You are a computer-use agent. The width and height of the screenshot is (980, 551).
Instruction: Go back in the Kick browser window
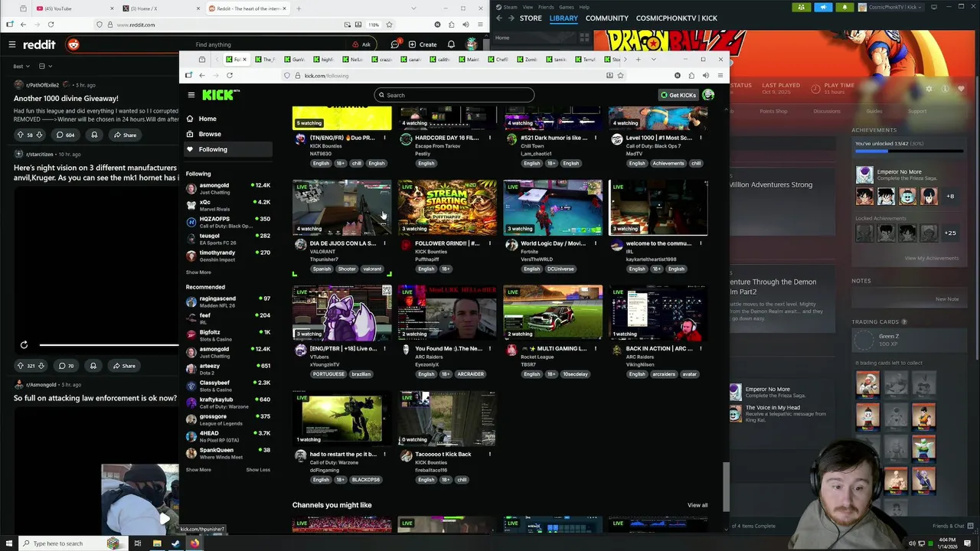(202, 75)
